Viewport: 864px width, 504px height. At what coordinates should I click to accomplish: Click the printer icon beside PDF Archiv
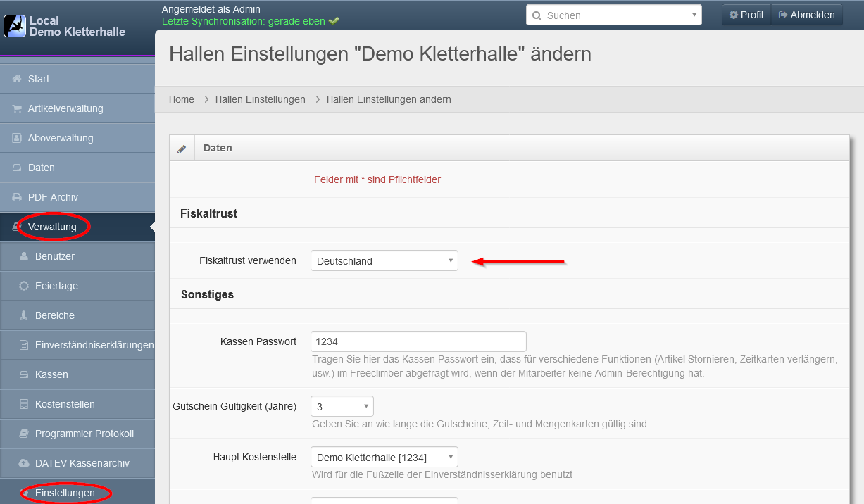pos(17,197)
